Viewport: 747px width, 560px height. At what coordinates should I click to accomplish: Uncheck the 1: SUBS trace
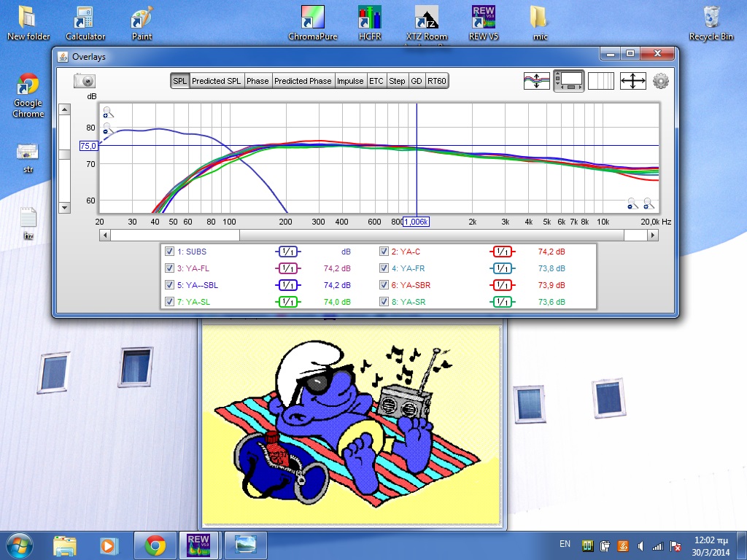tap(169, 252)
